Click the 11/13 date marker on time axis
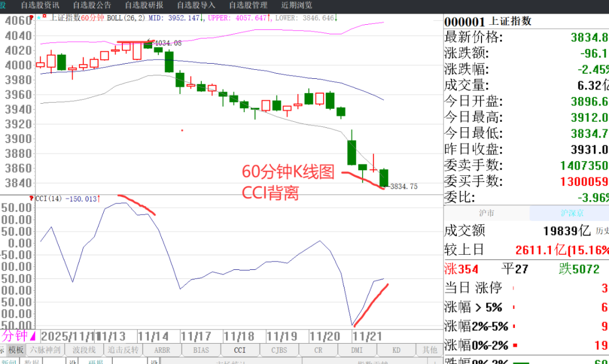 click(x=111, y=336)
